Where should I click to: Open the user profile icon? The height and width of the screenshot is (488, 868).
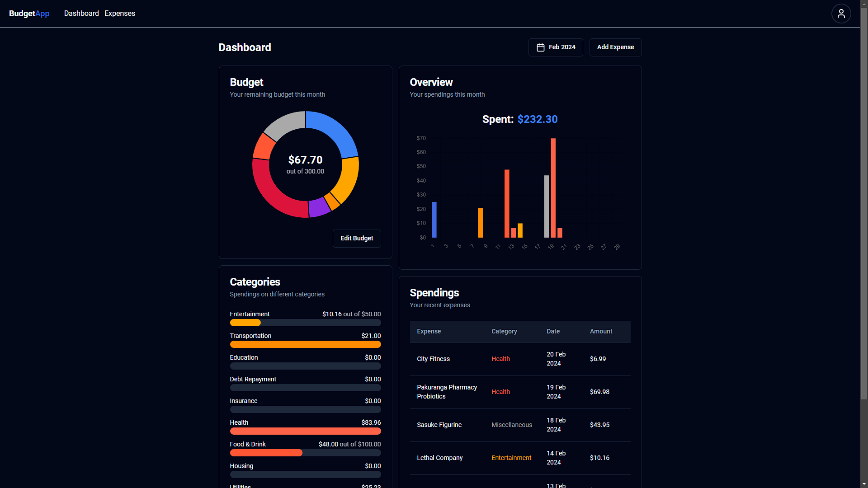[841, 14]
